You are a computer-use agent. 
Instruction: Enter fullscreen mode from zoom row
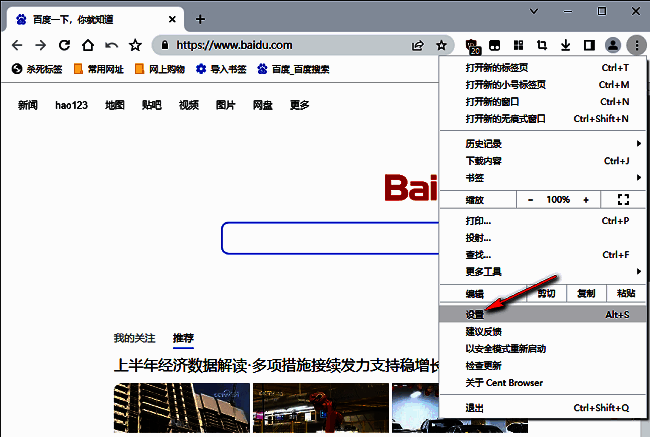(x=624, y=200)
